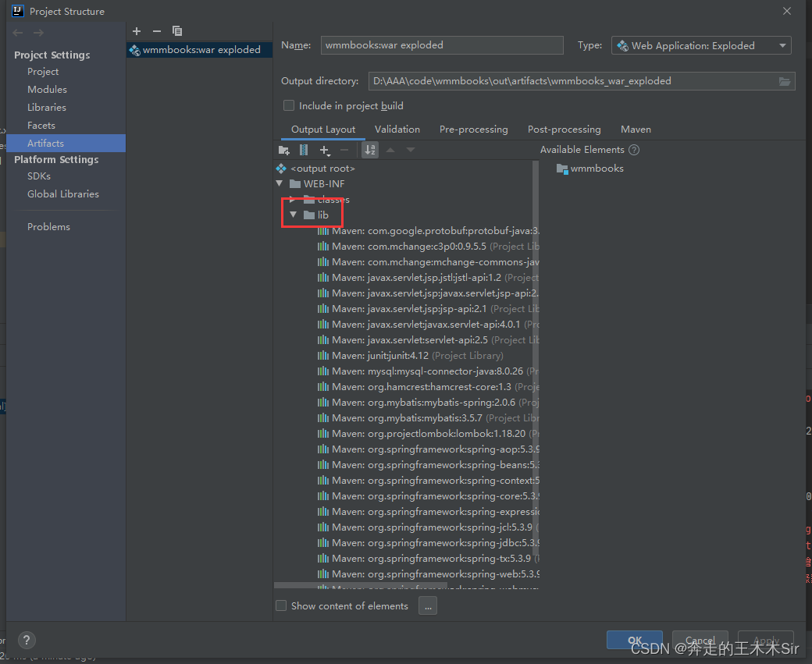Switch to the Output Layout tab
This screenshot has width=812, height=664.
click(x=323, y=130)
